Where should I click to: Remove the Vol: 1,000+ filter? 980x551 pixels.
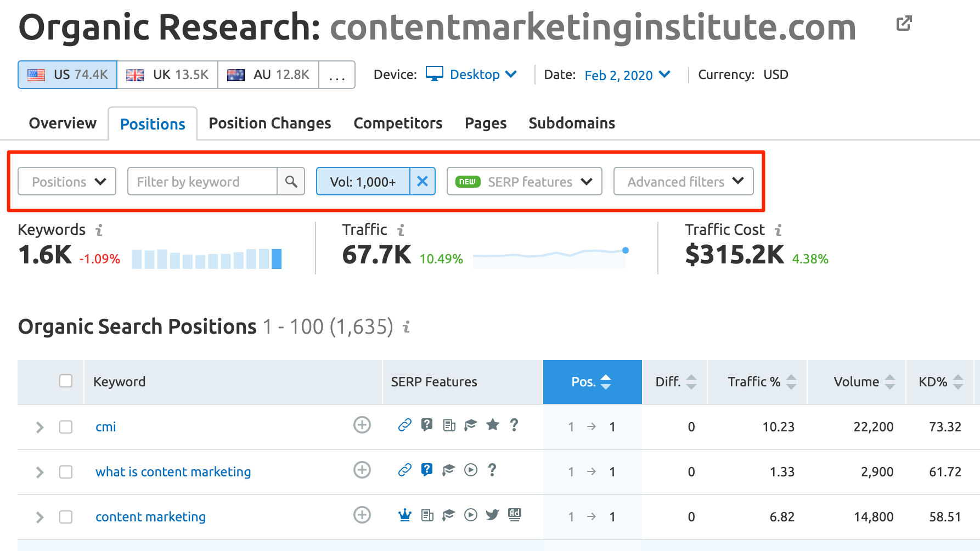tap(422, 182)
